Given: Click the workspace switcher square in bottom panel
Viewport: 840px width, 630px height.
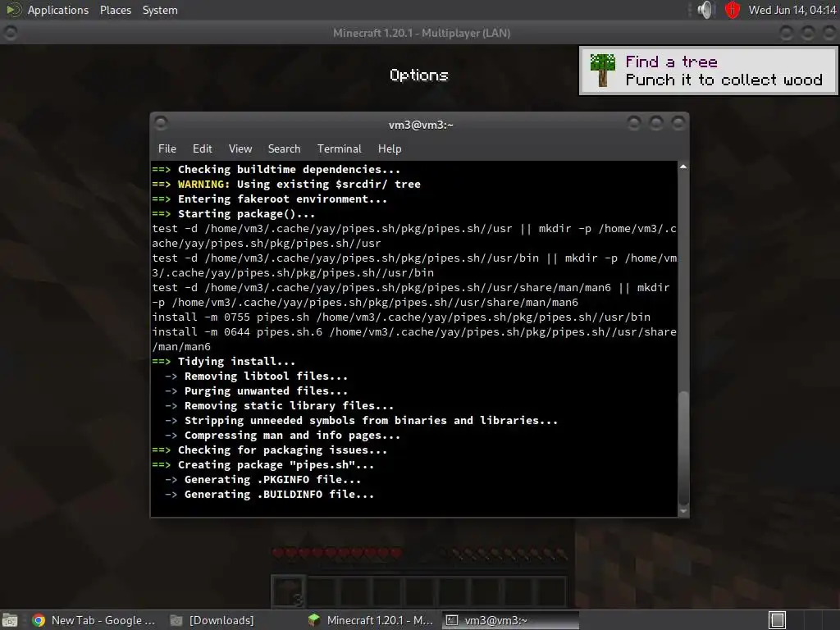Looking at the screenshot, I should pyautogui.click(x=778, y=620).
